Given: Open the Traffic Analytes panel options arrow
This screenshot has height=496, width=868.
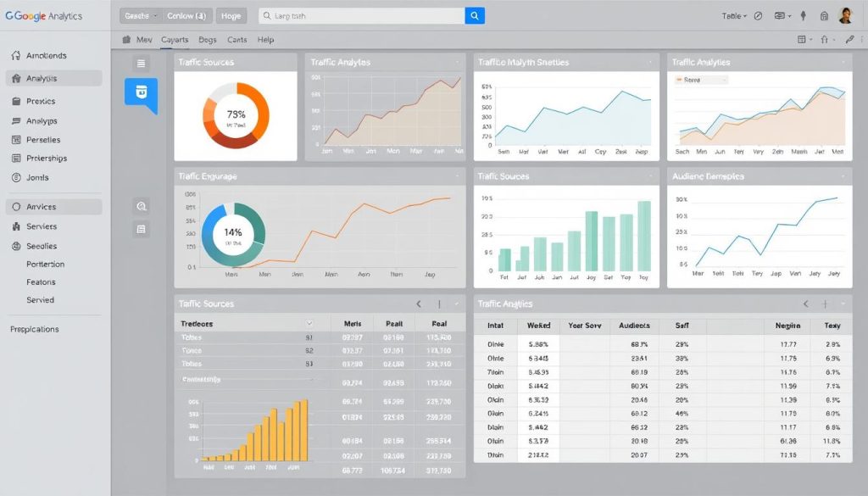Looking at the screenshot, I should pos(457,62).
